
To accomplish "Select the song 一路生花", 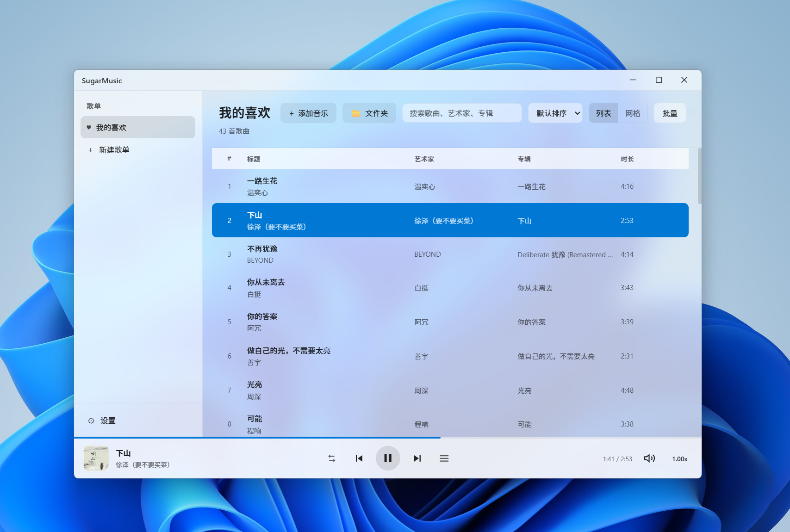I will pyautogui.click(x=450, y=186).
